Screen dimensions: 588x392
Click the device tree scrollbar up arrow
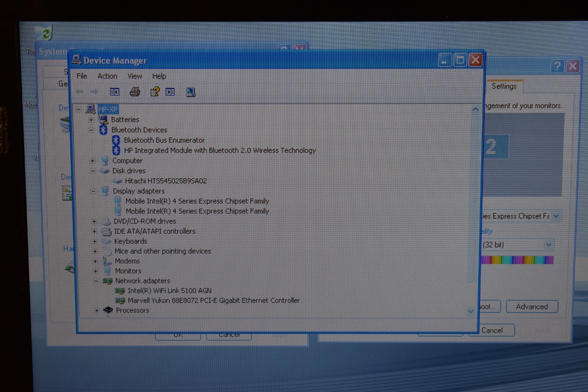click(x=475, y=109)
